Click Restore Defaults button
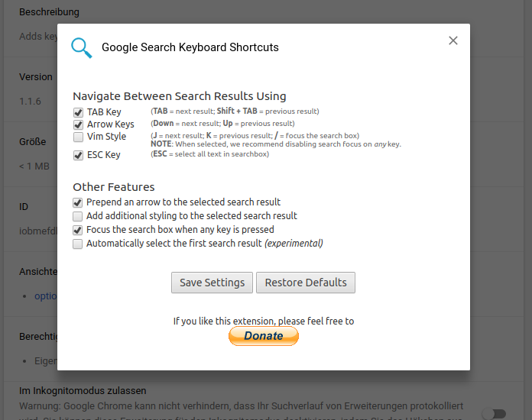This screenshot has height=420, width=532. point(305,283)
